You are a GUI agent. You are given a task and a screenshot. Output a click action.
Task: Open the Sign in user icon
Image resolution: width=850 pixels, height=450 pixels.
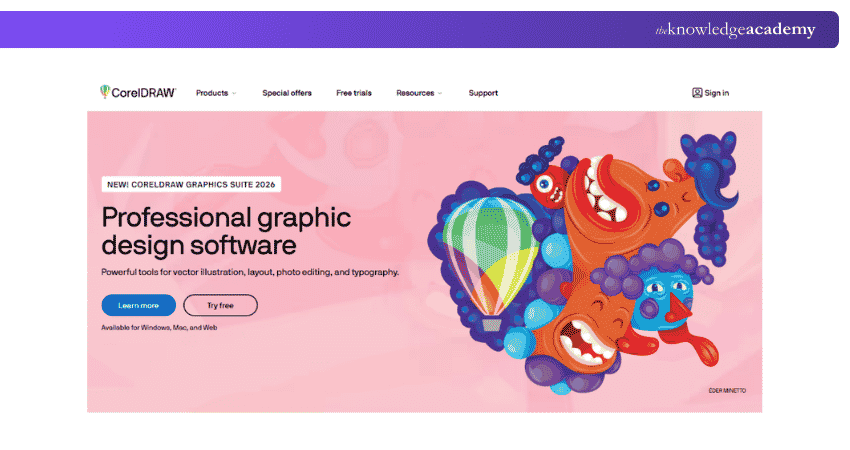(697, 93)
